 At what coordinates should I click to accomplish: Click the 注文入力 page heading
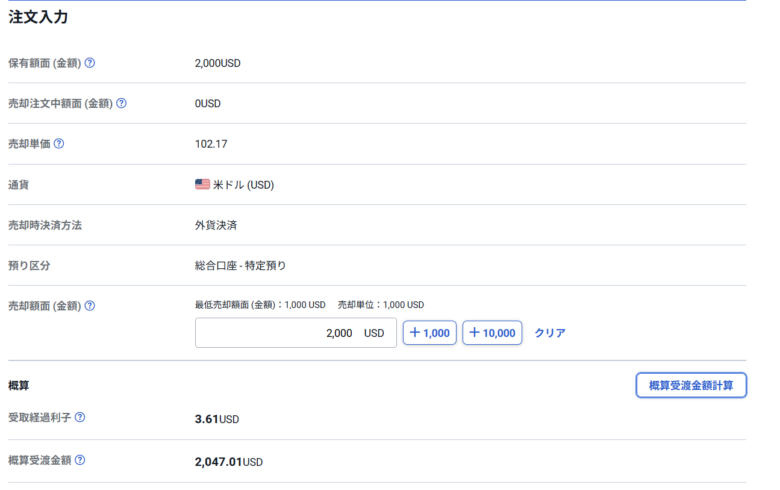click(38, 17)
